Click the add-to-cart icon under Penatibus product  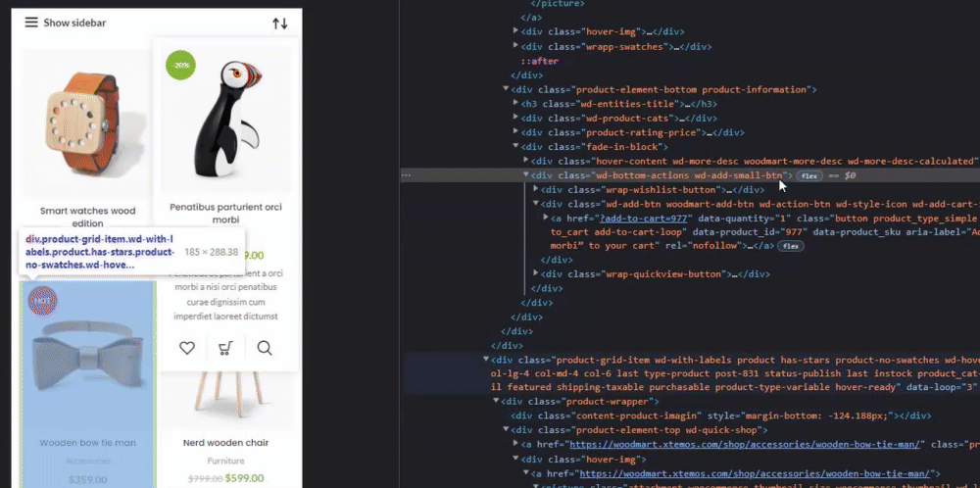coord(225,348)
